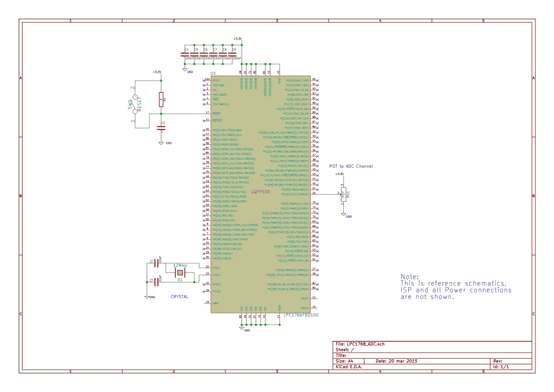554x392 pixels.
Task: Click the U1 reference label
Action: pyautogui.click(x=213, y=73)
